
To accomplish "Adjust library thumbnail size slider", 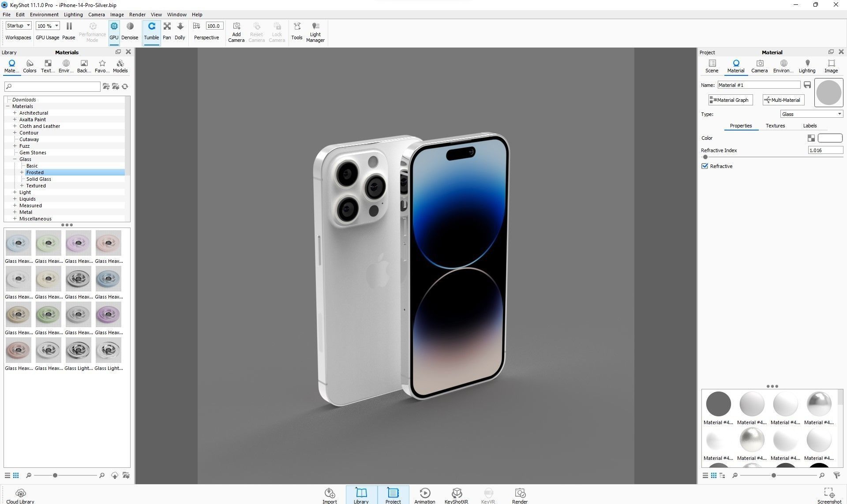I will pyautogui.click(x=55, y=475).
